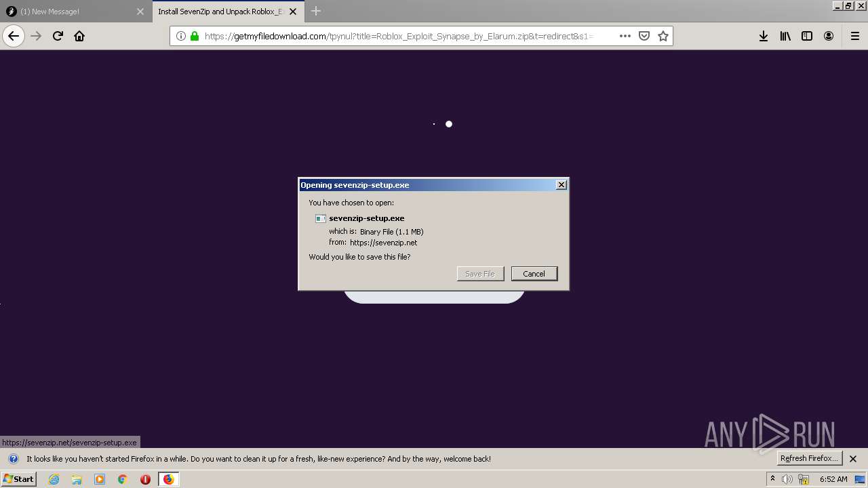Toggle the sidebar view icon
The height and width of the screenshot is (488, 868).
point(807,36)
